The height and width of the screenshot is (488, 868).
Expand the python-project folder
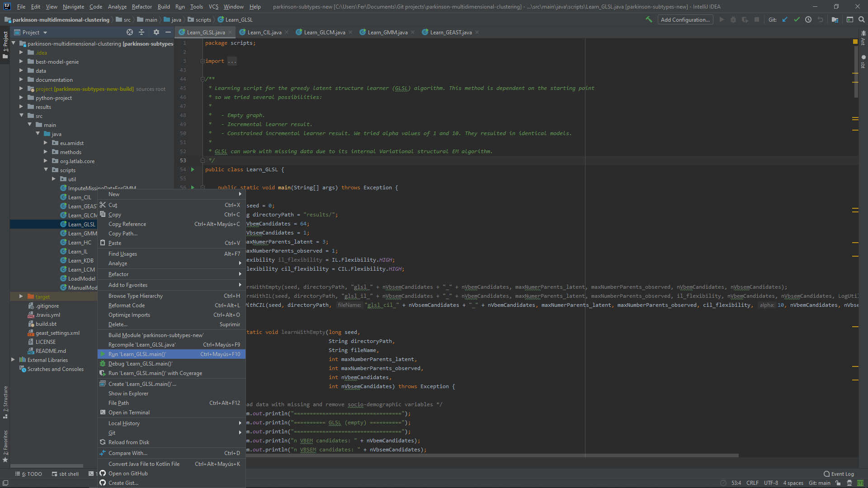pyautogui.click(x=21, y=98)
